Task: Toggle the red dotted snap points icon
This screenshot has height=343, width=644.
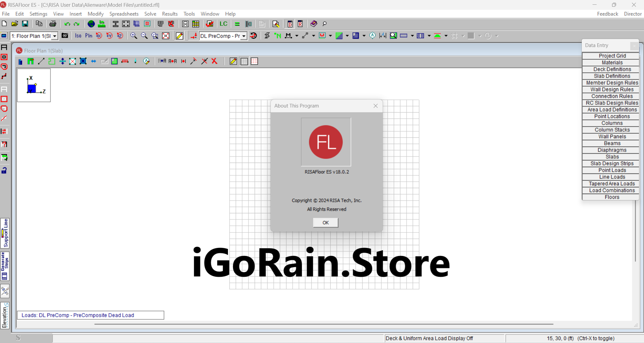Action: coord(255,61)
